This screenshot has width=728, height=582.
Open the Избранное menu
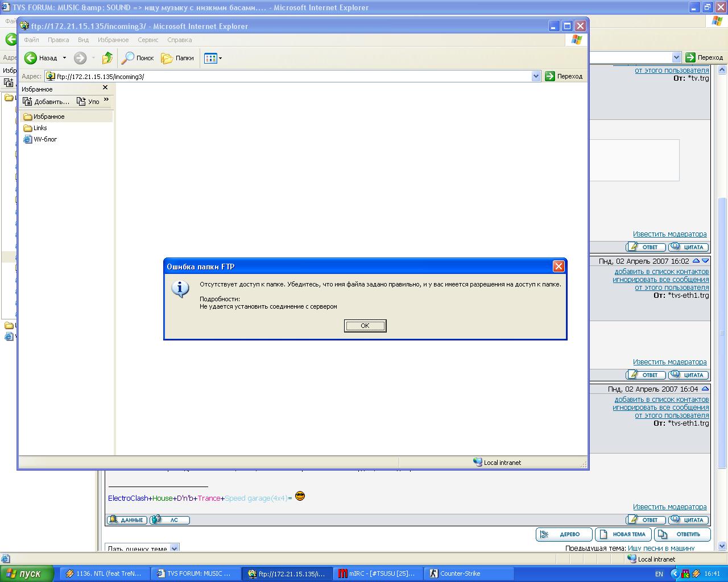pos(113,40)
